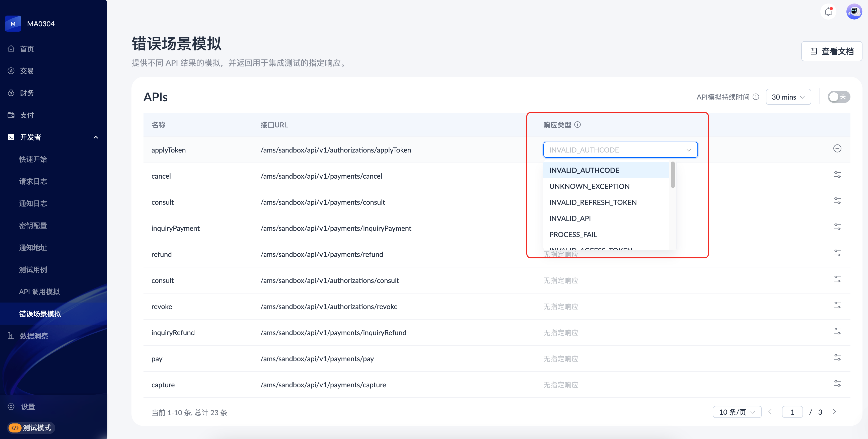Open 请求日志 in the sidebar
This screenshot has height=439, width=868.
[x=33, y=181]
